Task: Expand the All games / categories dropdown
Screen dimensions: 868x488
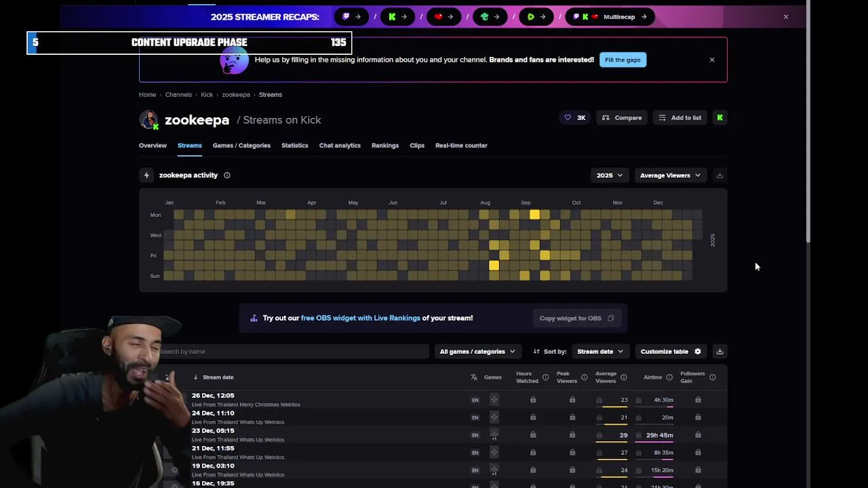Action: click(x=477, y=352)
